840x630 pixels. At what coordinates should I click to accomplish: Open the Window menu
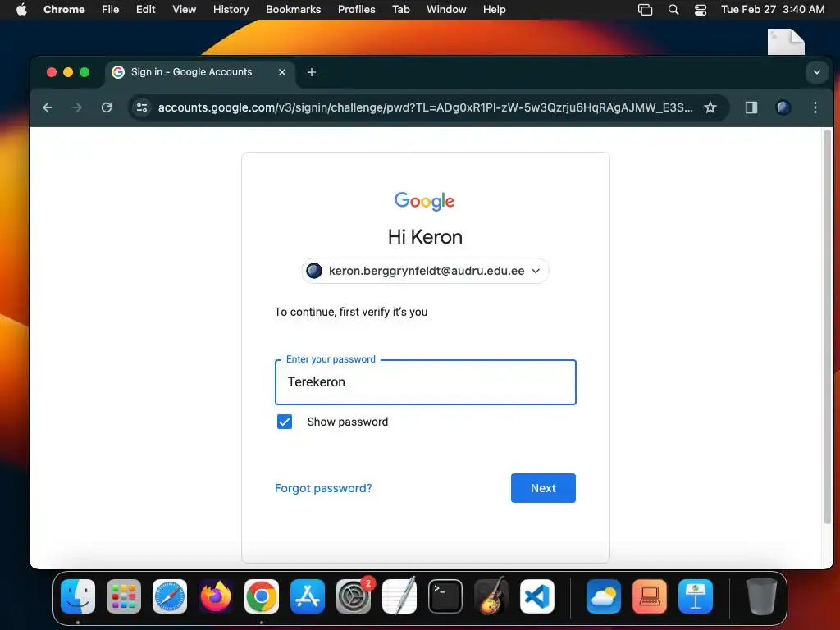pos(446,10)
